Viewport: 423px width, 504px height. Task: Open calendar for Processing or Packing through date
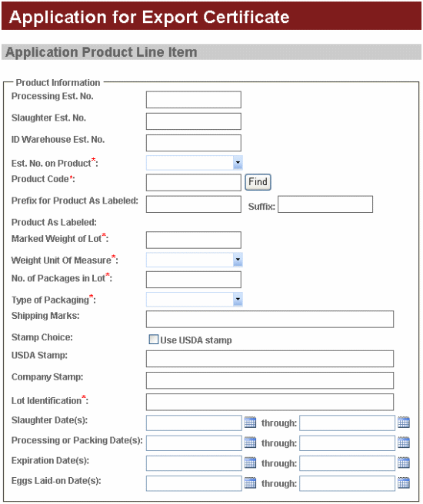[403, 443]
